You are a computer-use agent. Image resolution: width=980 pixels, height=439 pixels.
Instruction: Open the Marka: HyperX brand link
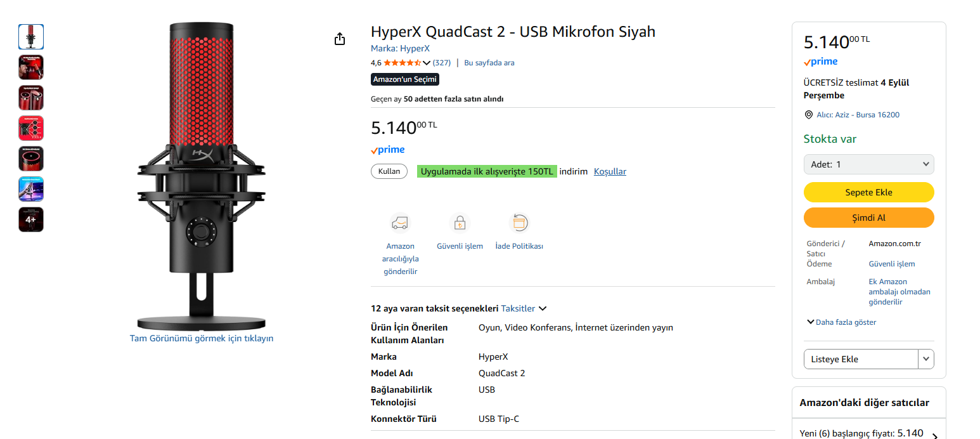400,48
